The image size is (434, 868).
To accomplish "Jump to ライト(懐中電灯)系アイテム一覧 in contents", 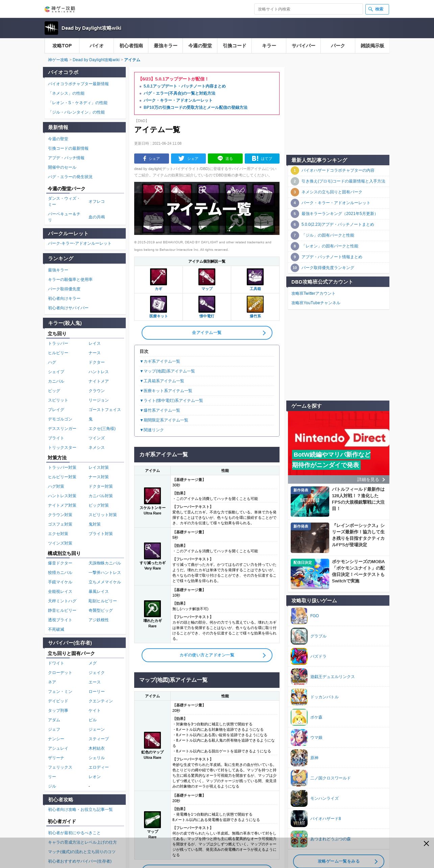I will coord(171,401).
